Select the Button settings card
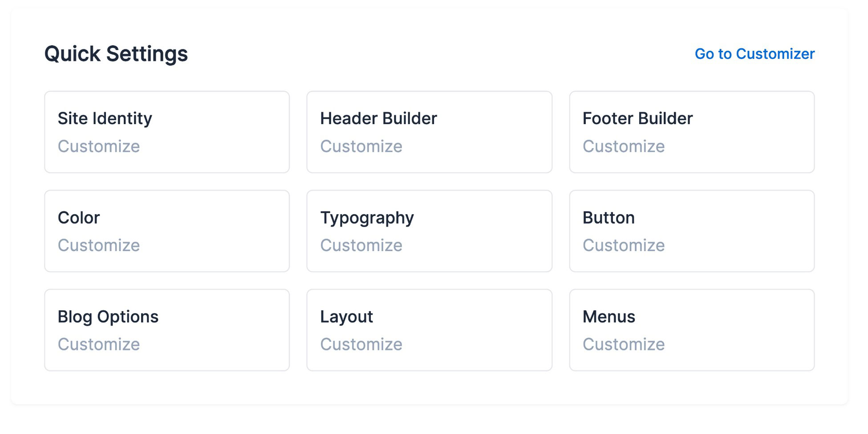 click(692, 231)
